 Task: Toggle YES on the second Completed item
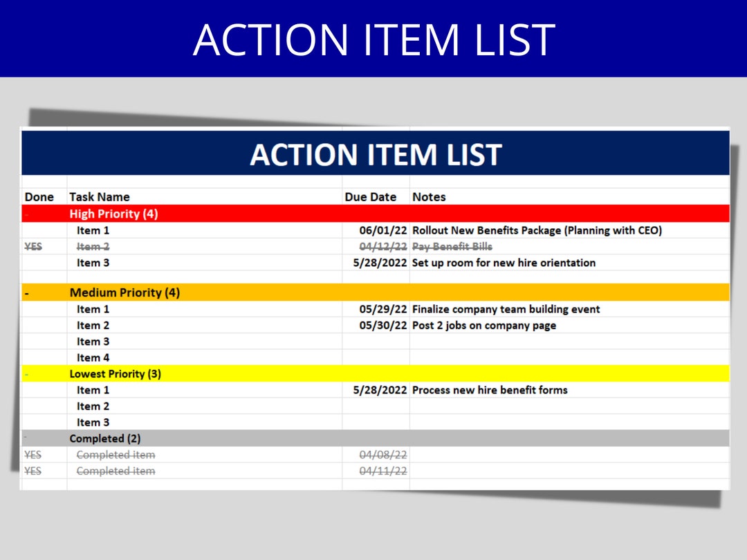(x=33, y=470)
